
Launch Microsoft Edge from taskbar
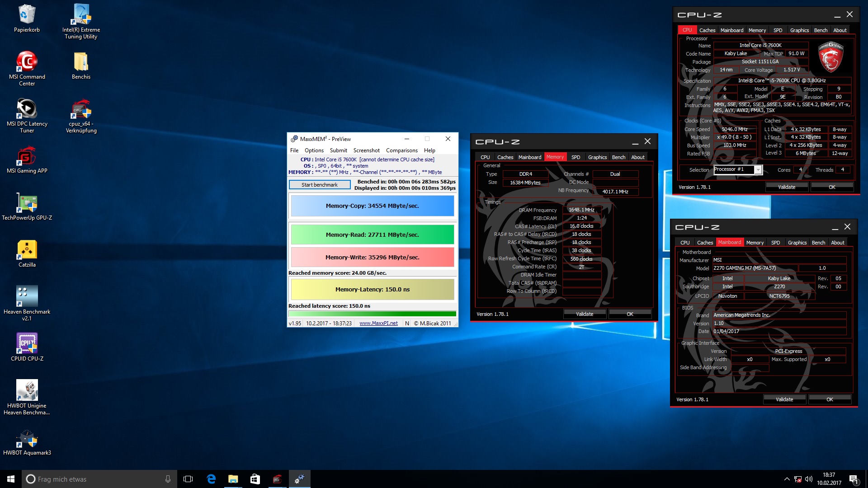coord(211,479)
